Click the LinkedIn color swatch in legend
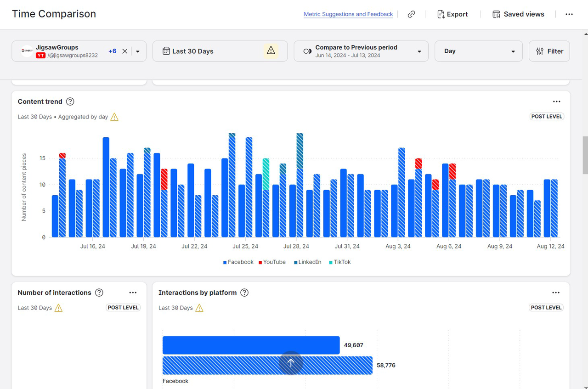This screenshot has height=389, width=588. point(296,262)
